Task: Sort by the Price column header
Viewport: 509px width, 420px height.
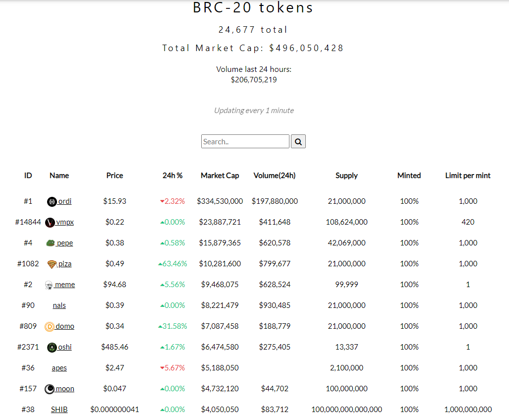Action: [114, 176]
